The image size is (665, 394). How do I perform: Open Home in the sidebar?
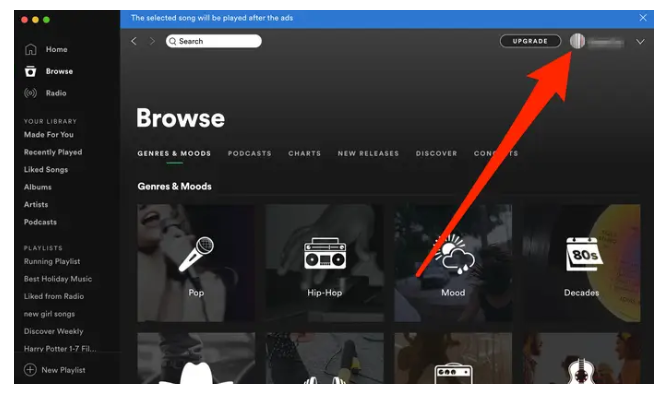(x=57, y=50)
